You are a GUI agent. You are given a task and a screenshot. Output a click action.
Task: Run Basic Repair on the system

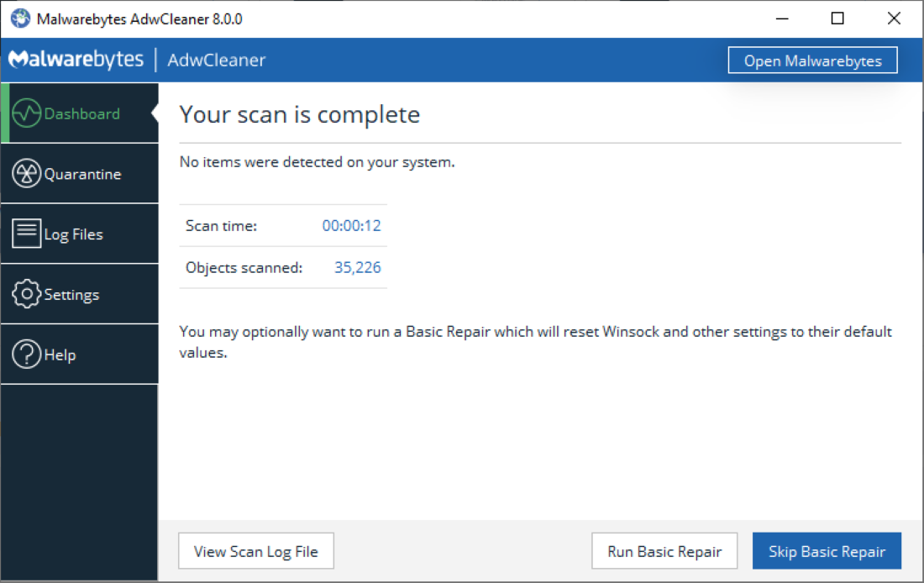coord(664,550)
